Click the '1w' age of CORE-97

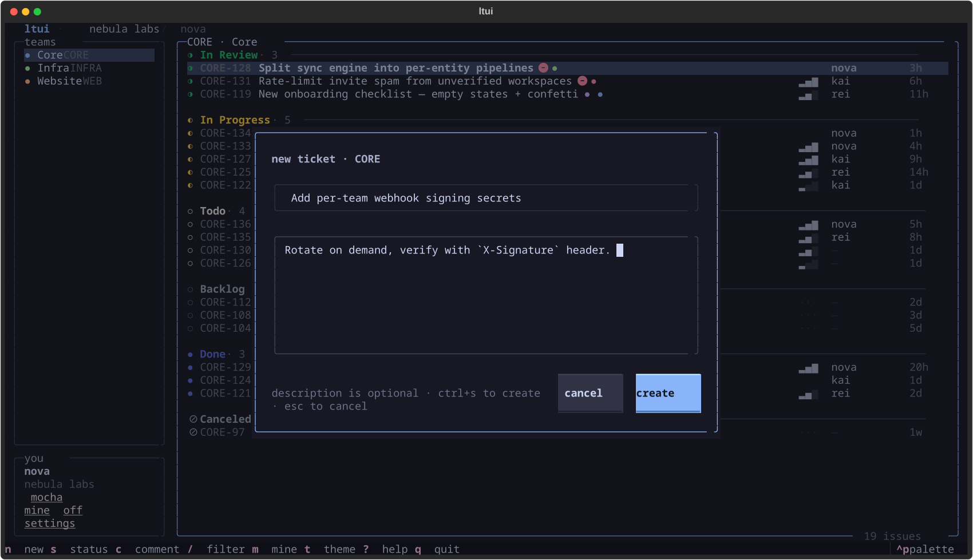[x=916, y=432]
